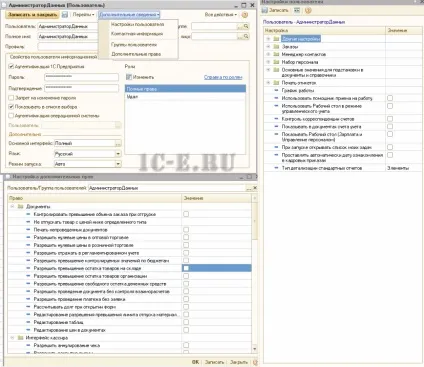This screenshot has width=424, height=367.
Task: Click the ellipsis button of the Основной интерфейс field
Action: click(118, 143)
